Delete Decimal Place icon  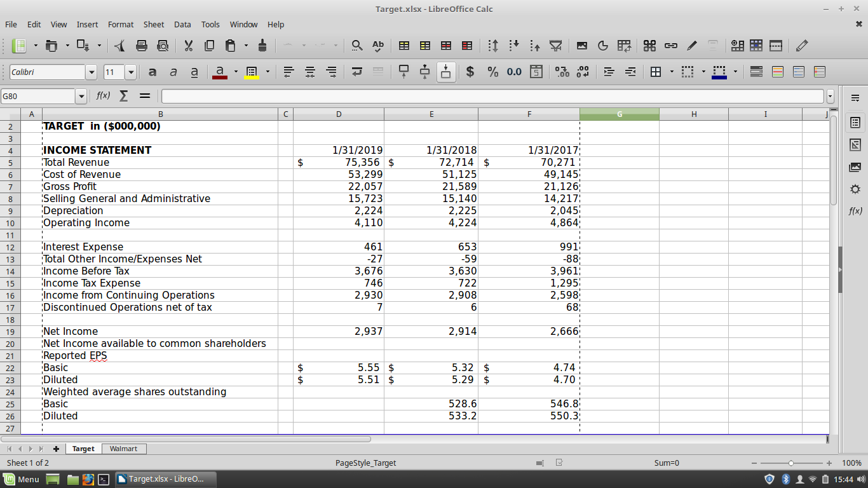point(583,72)
